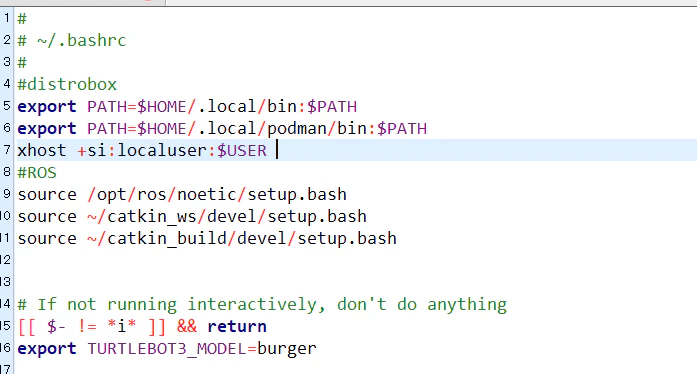Click the 'return' keyword on line 15
697x374 pixels.
[237, 326]
